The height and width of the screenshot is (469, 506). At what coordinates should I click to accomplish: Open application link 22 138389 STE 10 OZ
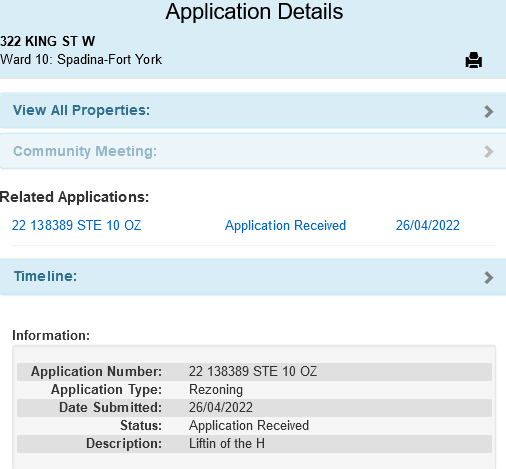click(x=76, y=225)
